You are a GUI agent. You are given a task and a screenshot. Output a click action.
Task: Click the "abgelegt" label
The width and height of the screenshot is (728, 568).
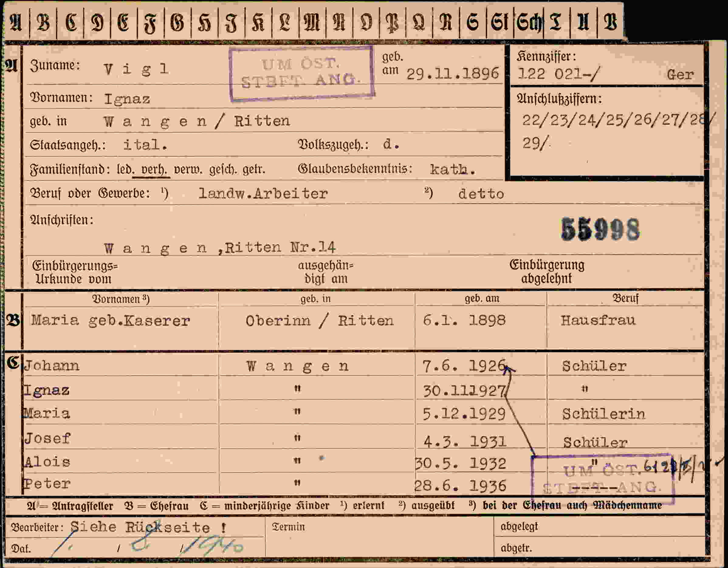[519, 526]
